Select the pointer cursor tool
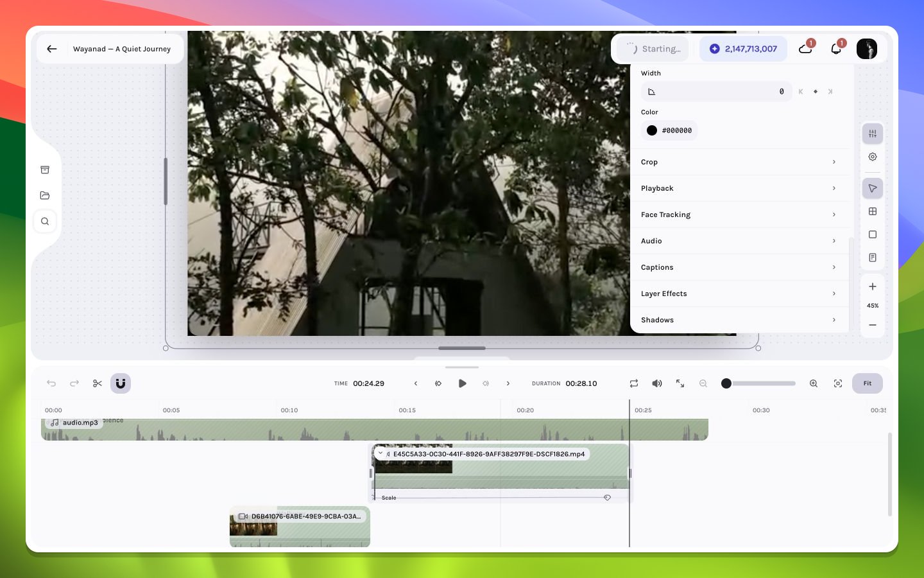Image resolution: width=924 pixels, height=578 pixels. (x=873, y=188)
